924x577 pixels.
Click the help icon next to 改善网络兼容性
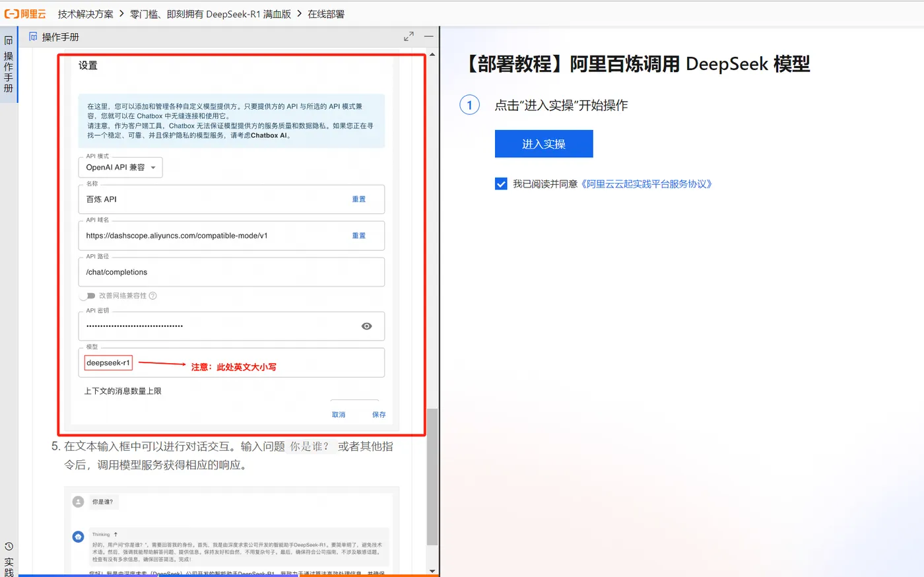(153, 296)
